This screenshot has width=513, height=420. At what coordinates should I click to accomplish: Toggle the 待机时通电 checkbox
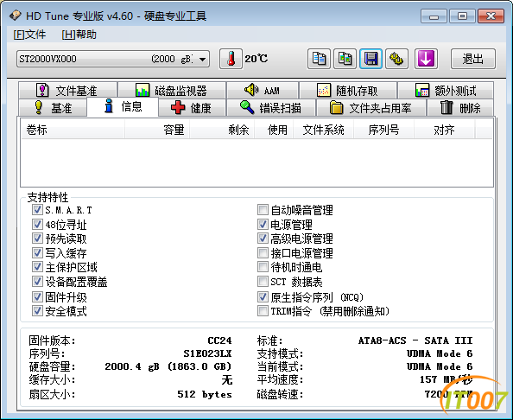(263, 267)
